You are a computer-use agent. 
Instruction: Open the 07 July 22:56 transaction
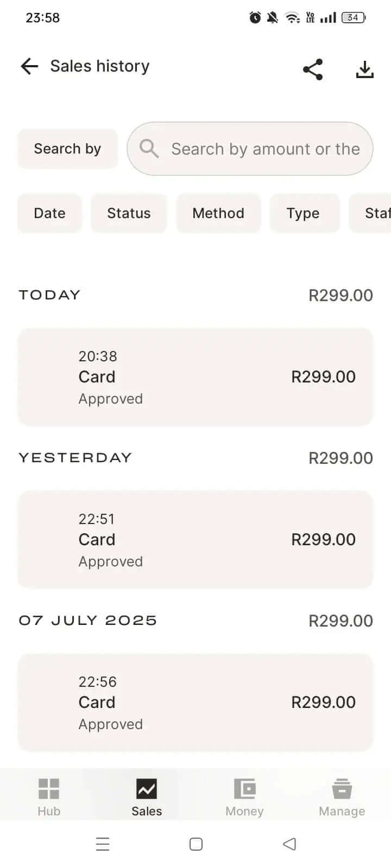point(195,703)
